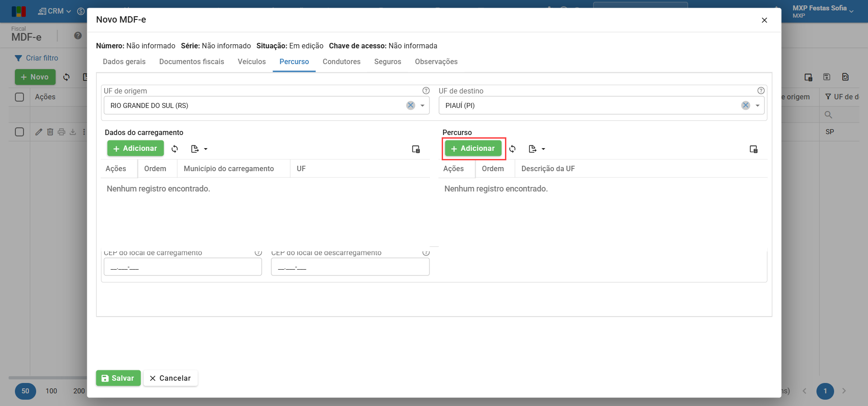
Task: Show help for UF de destino
Action: (x=761, y=91)
